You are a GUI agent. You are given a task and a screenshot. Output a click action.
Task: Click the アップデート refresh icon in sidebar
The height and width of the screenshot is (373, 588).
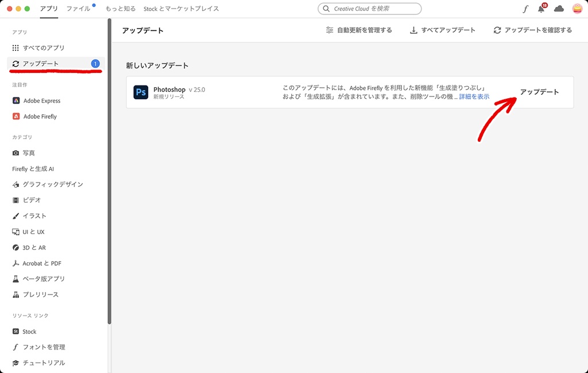(16, 64)
